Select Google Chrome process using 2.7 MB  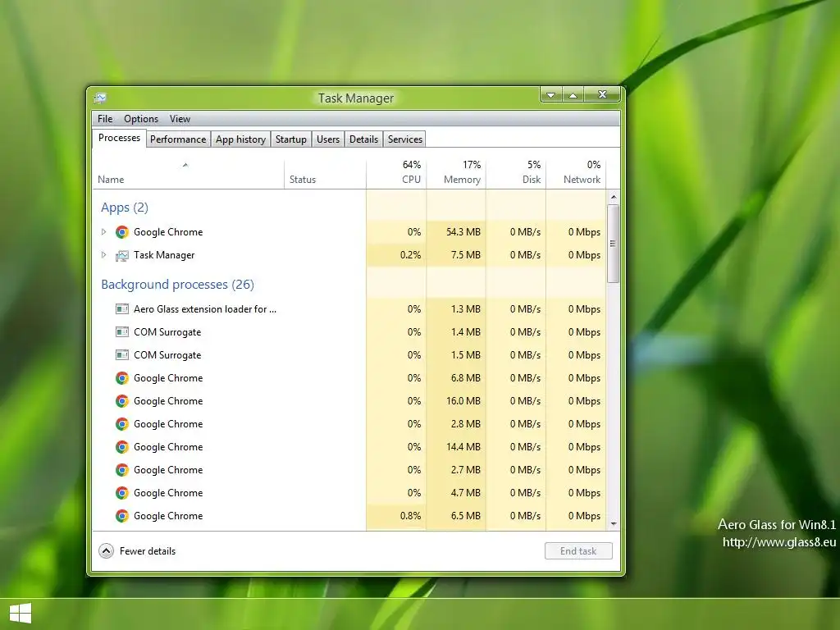tap(349, 470)
